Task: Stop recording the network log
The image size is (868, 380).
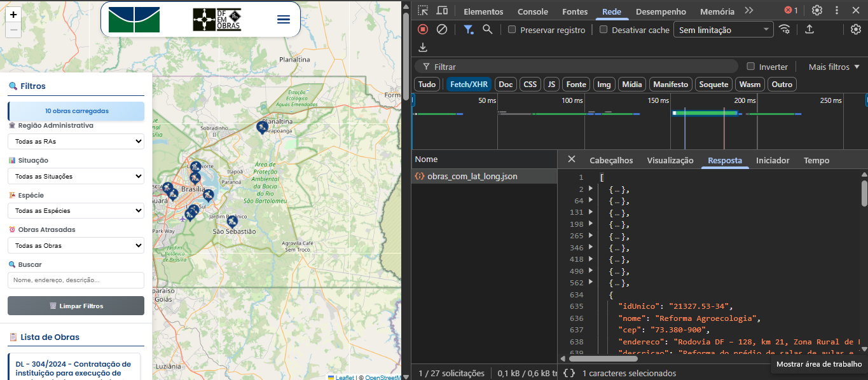Action: pos(423,29)
